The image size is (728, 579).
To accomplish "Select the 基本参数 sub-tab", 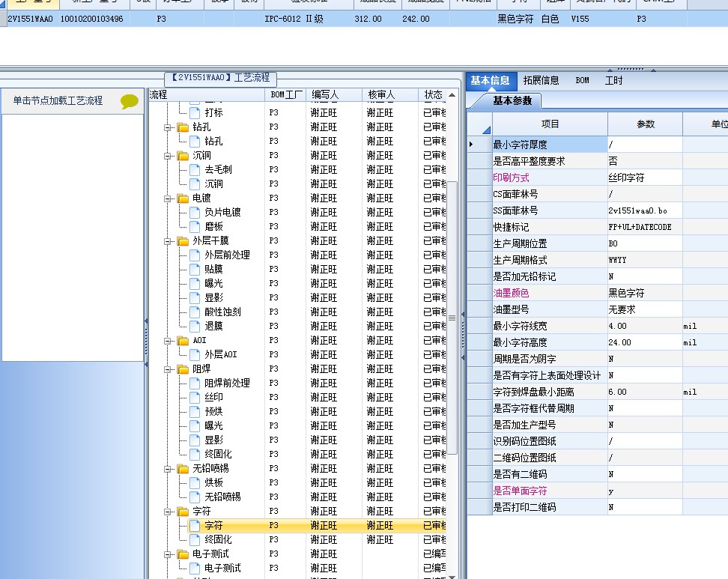I will point(512,101).
